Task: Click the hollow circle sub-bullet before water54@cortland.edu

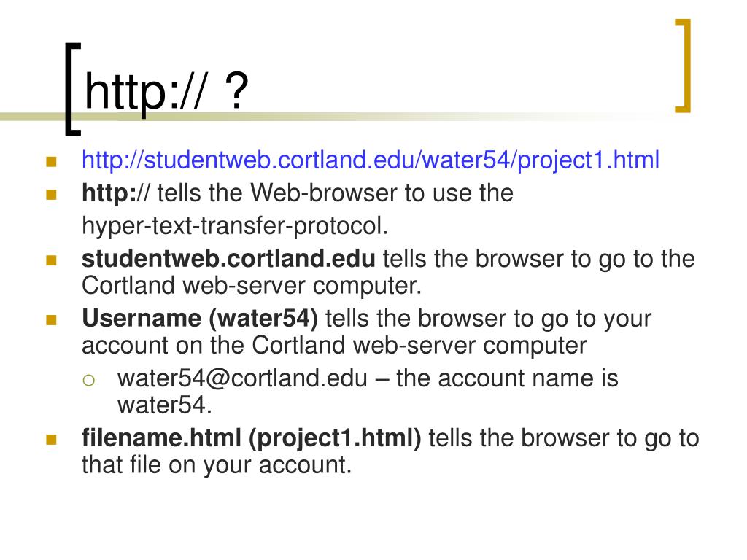Action: pos(88,380)
